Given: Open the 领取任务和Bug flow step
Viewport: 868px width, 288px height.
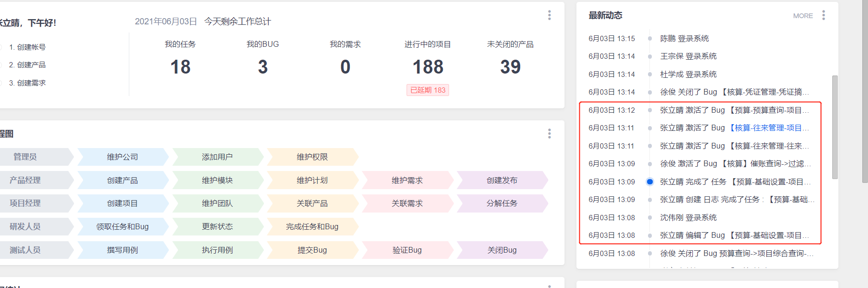Looking at the screenshot, I should (123, 226).
